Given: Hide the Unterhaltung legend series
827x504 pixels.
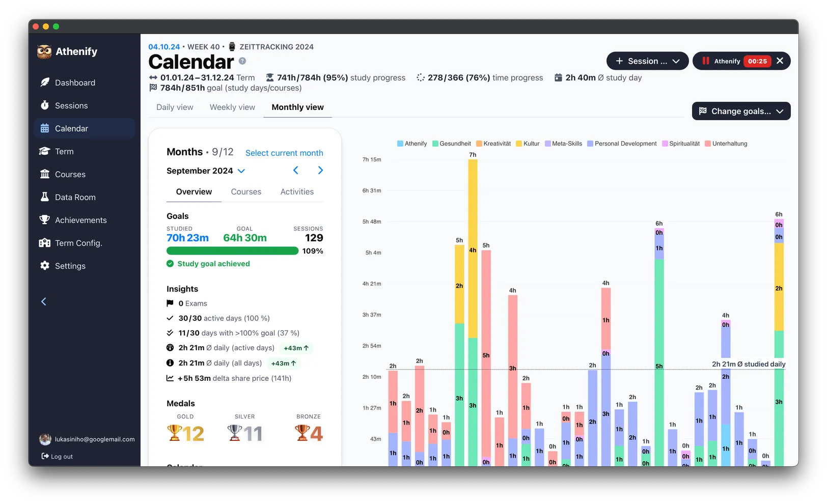Looking at the screenshot, I should (726, 144).
